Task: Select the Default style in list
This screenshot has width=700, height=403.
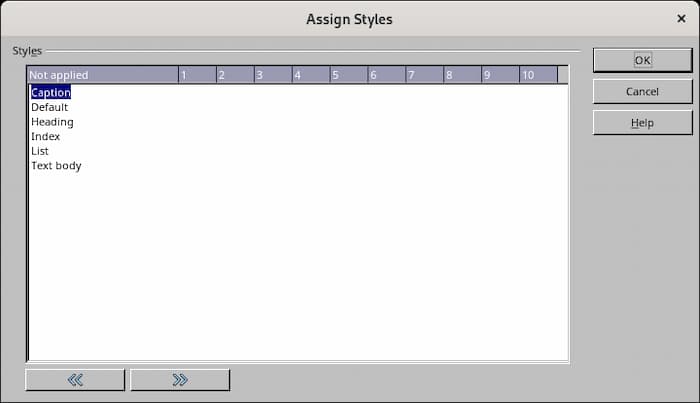Action: click(50, 107)
